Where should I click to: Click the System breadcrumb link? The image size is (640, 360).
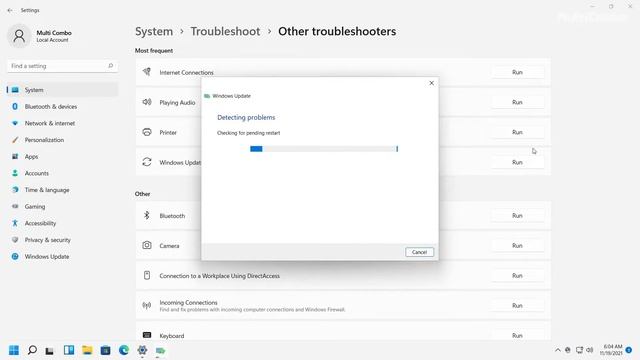click(154, 31)
